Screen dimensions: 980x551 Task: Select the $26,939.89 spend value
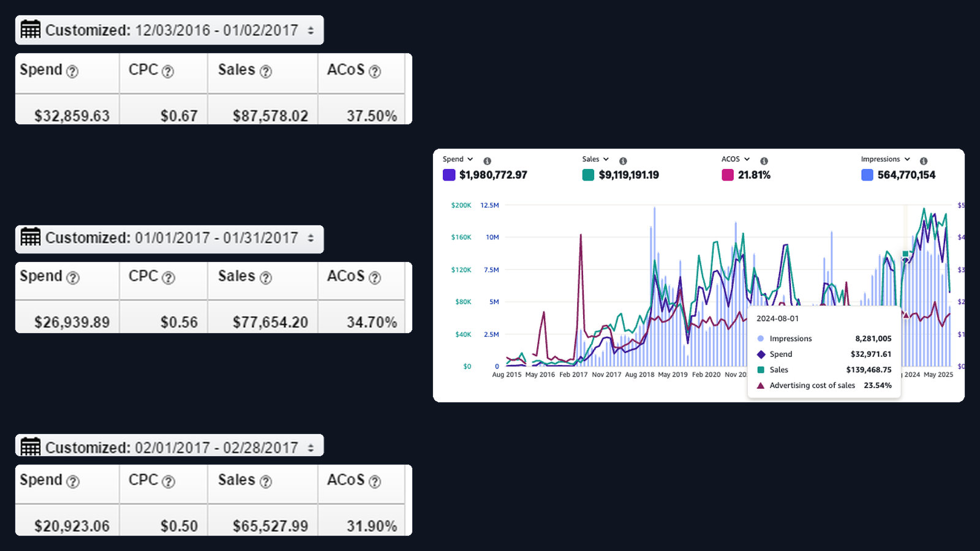(x=72, y=322)
